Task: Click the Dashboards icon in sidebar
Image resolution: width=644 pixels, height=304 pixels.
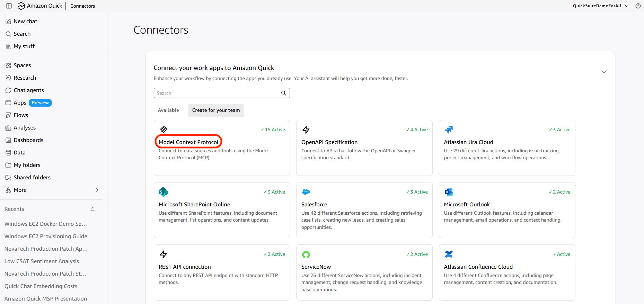Action: (x=8, y=140)
